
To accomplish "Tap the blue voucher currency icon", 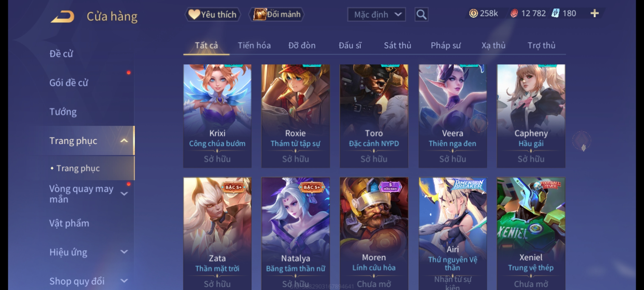I will (x=555, y=13).
